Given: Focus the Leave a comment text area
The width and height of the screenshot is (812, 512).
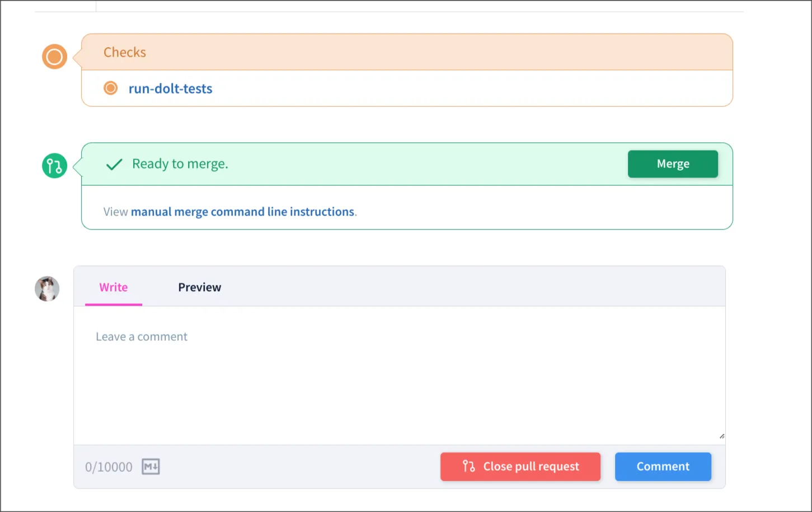Looking at the screenshot, I should pyautogui.click(x=399, y=375).
